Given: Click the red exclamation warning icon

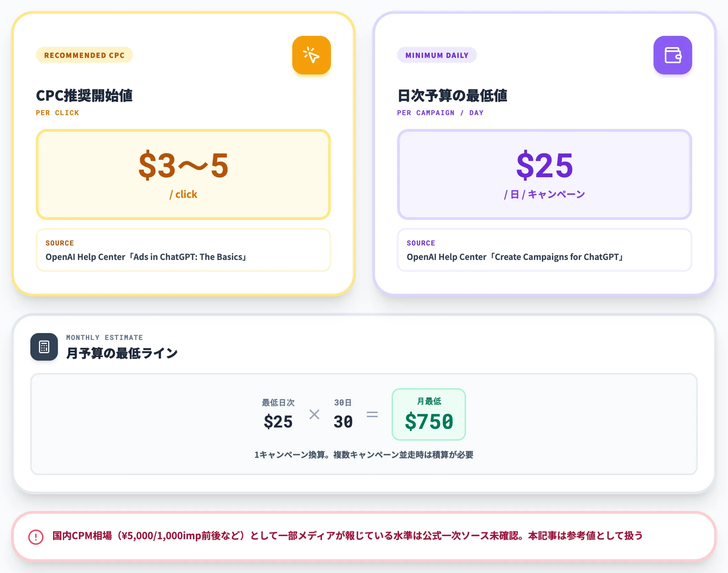Looking at the screenshot, I should tap(36, 537).
